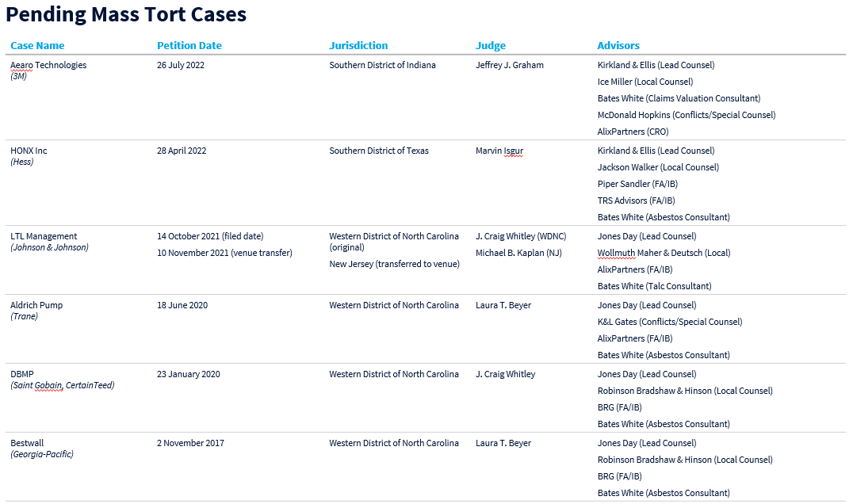Select the Bestwall case name

pos(28,443)
